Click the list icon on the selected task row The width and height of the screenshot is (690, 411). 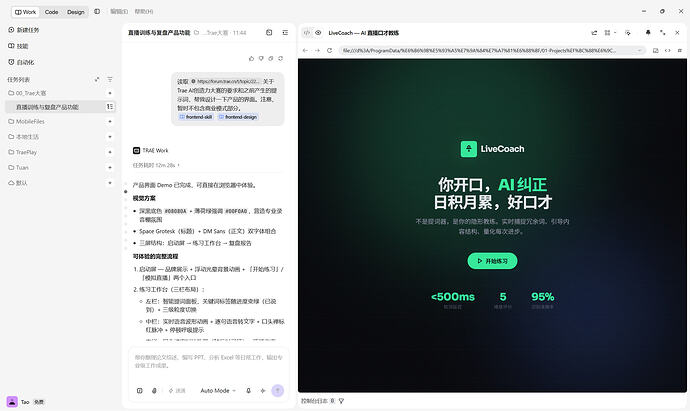[110, 106]
